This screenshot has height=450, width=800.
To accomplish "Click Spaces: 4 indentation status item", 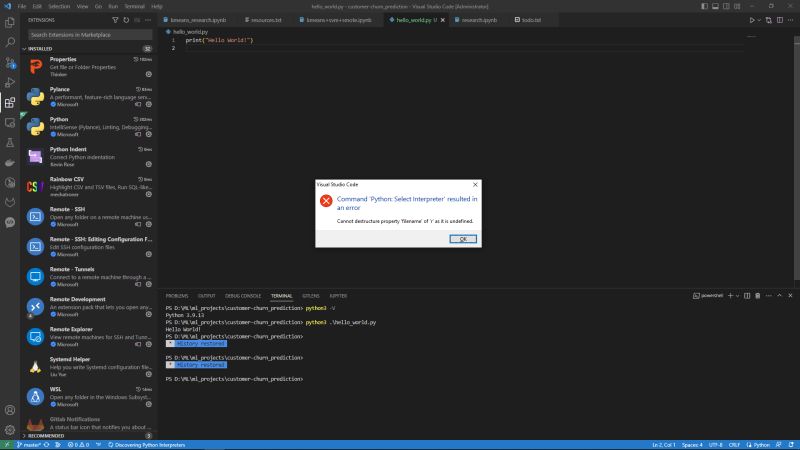I will pyautogui.click(x=692, y=445).
